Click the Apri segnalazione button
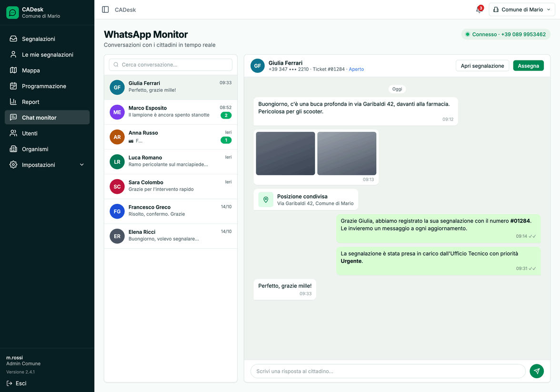 click(x=482, y=66)
